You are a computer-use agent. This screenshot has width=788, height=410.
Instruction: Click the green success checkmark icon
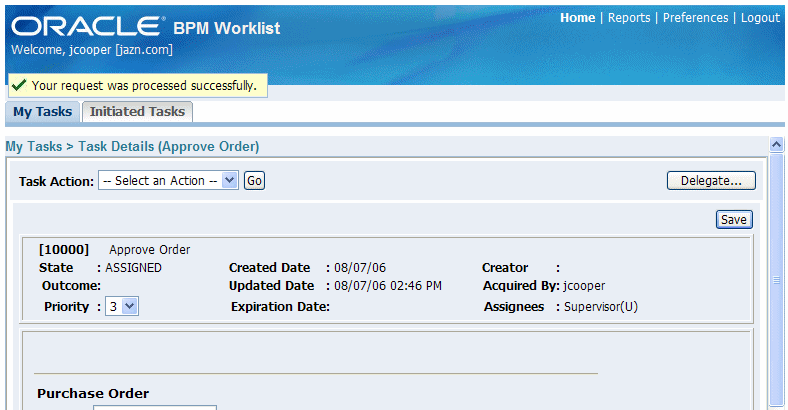tap(19, 85)
